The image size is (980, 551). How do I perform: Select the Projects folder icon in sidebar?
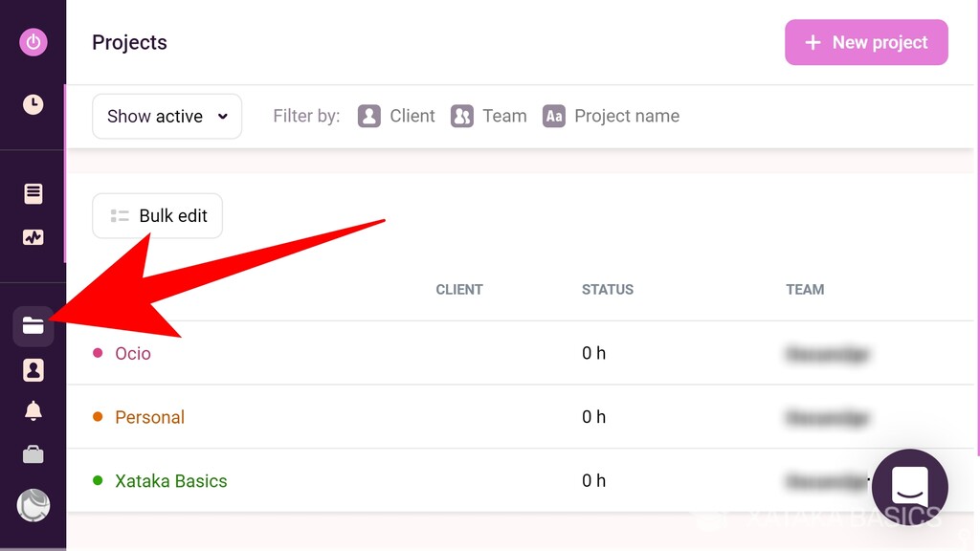(x=33, y=326)
